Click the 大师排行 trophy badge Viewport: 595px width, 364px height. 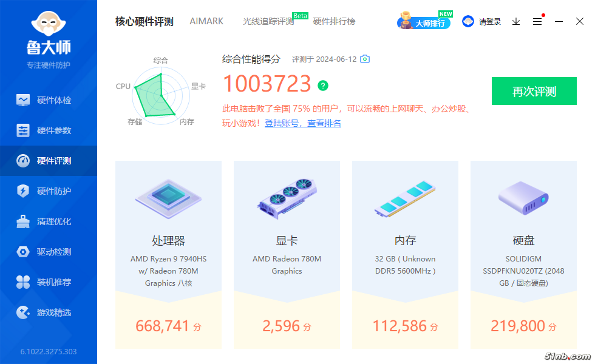click(x=424, y=22)
